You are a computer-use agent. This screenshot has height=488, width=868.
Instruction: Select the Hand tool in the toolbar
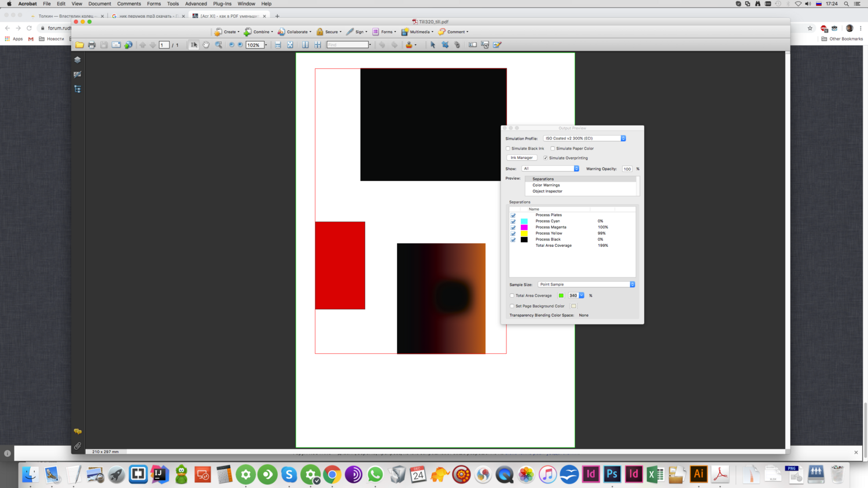click(x=206, y=45)
